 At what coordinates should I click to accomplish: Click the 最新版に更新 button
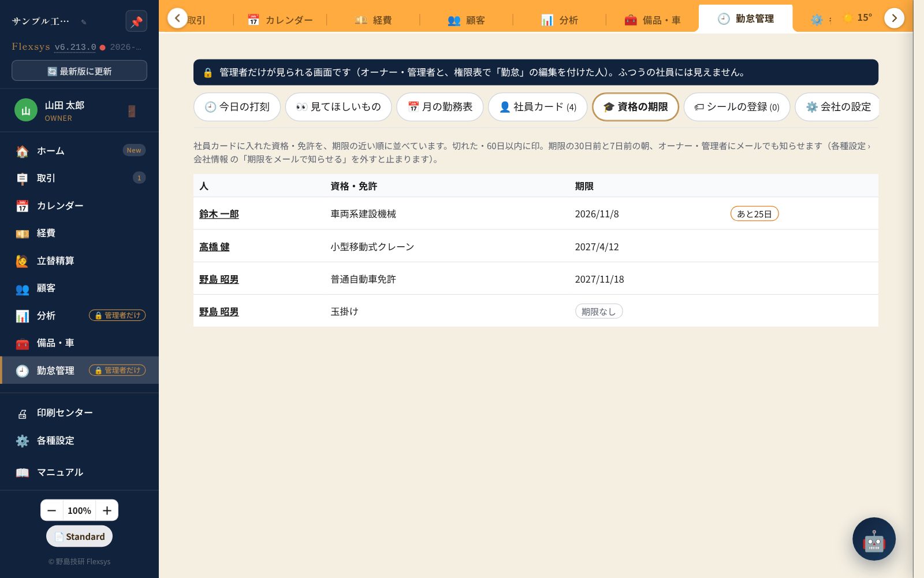(x=79, y=71)
